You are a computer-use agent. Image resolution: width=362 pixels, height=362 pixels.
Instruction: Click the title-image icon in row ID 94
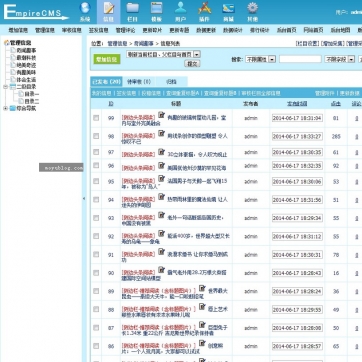point(161,197)
